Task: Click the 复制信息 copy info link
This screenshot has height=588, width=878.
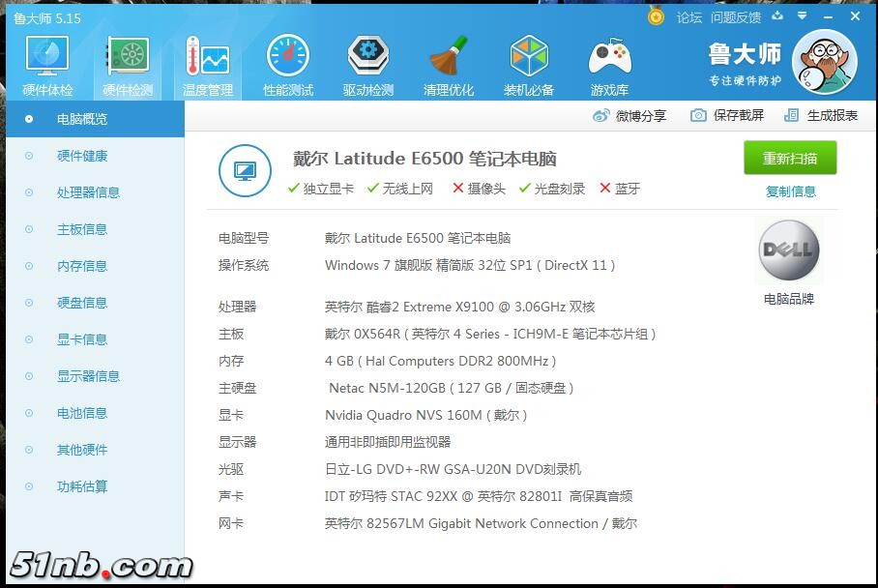Action: 791,191
